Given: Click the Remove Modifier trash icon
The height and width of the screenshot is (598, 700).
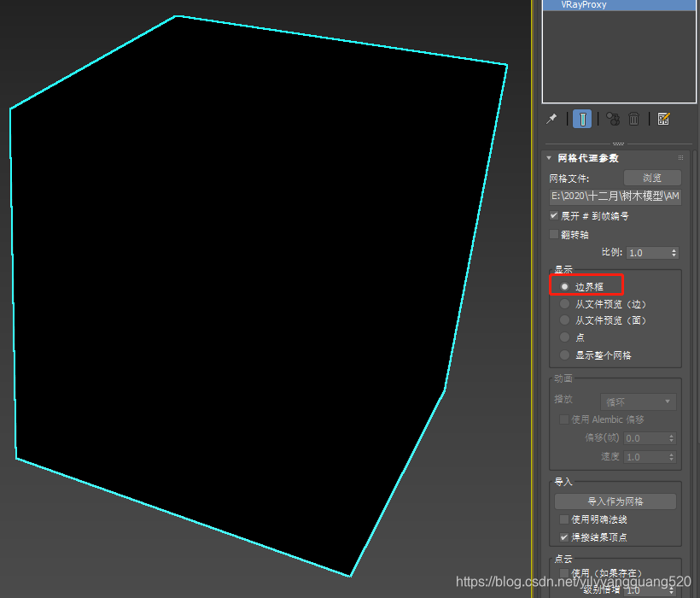Looking at the screenshot, I should (634, 119).
